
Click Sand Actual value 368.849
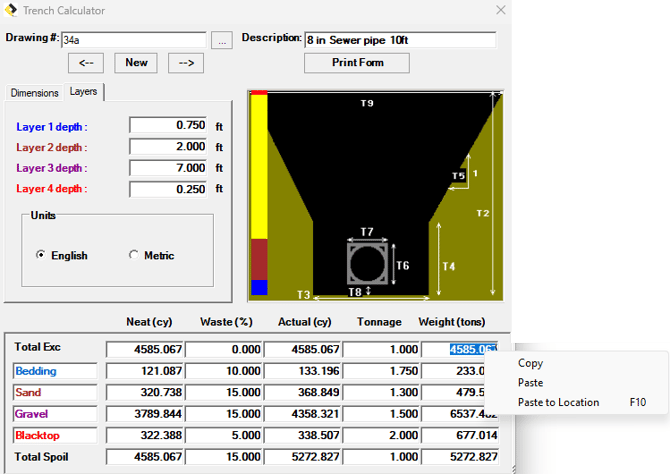(303, 392)
